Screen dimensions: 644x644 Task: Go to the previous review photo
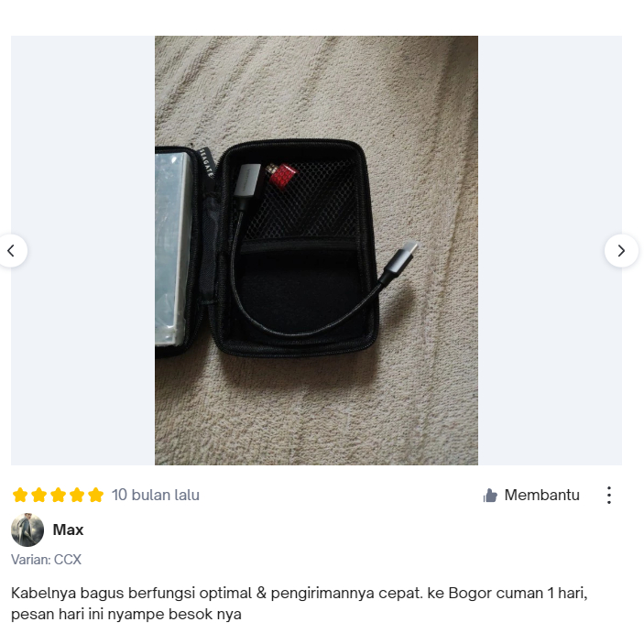point(12,250)
